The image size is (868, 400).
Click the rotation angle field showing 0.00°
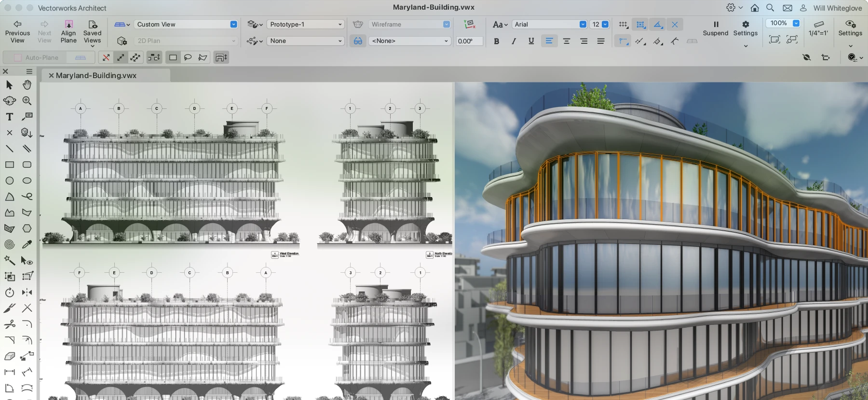tap(469, 41)
